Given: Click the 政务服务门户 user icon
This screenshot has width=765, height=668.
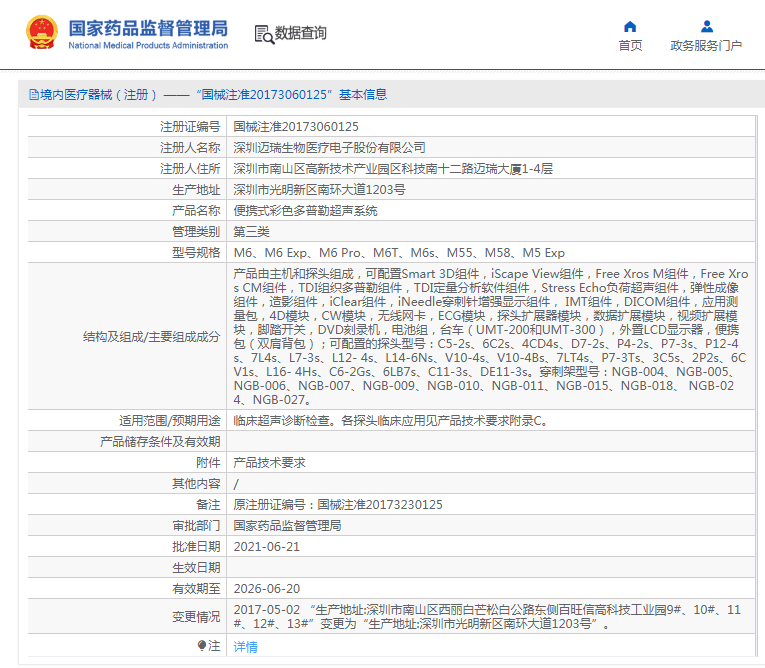Looking at the screenshot, I should 706,26.
